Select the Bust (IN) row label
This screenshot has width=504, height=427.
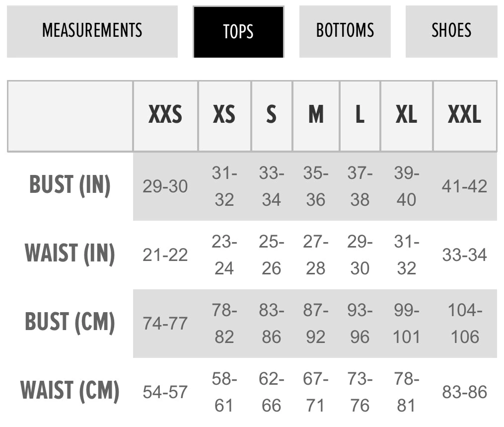(70, 185)
